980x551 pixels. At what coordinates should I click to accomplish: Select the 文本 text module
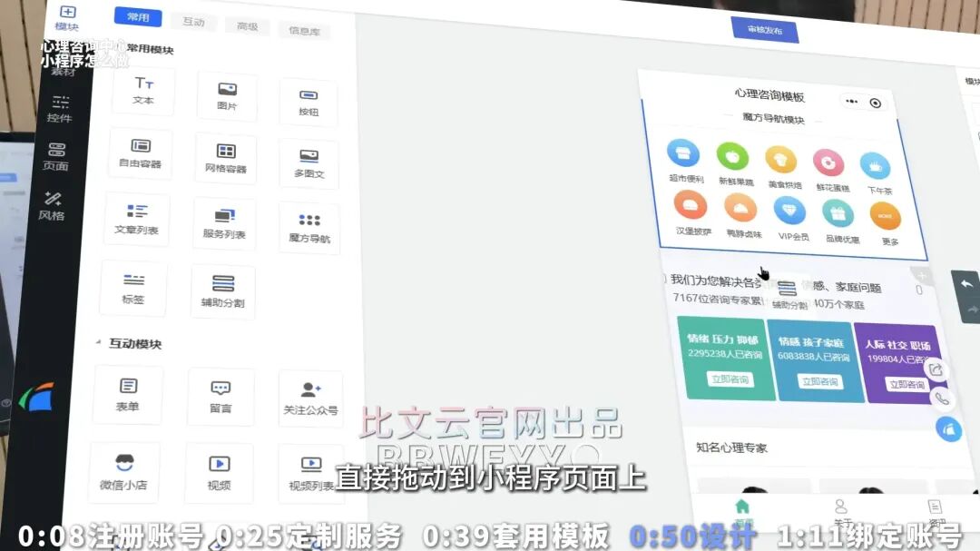[x=143, y=90]
